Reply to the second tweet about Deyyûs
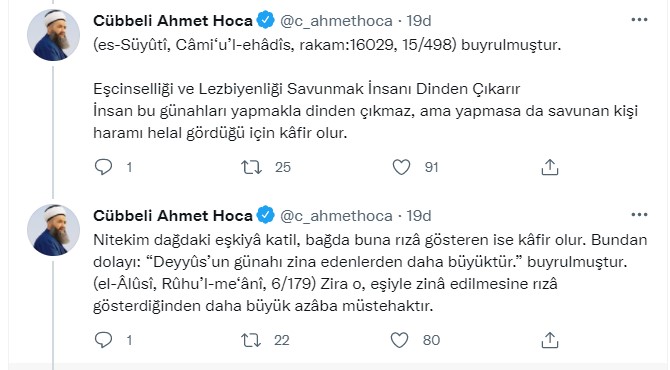Image resolution: width=670 pixels, height=370 pixels. click(103, 340)
